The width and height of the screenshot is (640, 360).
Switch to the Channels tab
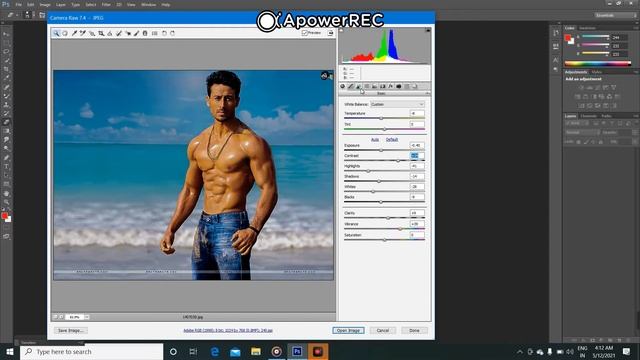(589, 116)
